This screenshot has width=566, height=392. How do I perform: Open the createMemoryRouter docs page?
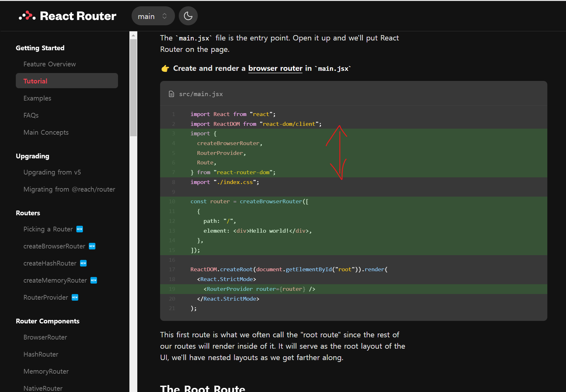pyautogui.click(x=55, y=280)
